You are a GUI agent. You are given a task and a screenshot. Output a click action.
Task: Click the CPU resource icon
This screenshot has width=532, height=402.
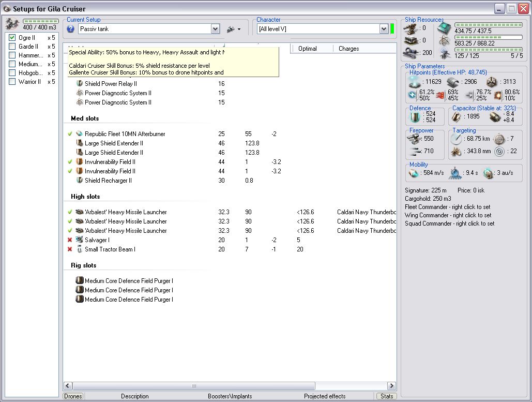[444, 29]
